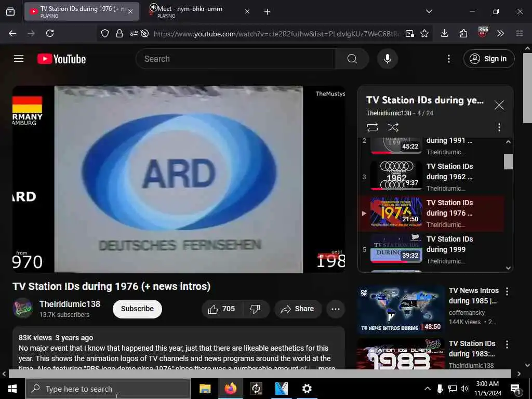
Task: Open the YouTube guide hamburger menu
Action: pos(19,59)
